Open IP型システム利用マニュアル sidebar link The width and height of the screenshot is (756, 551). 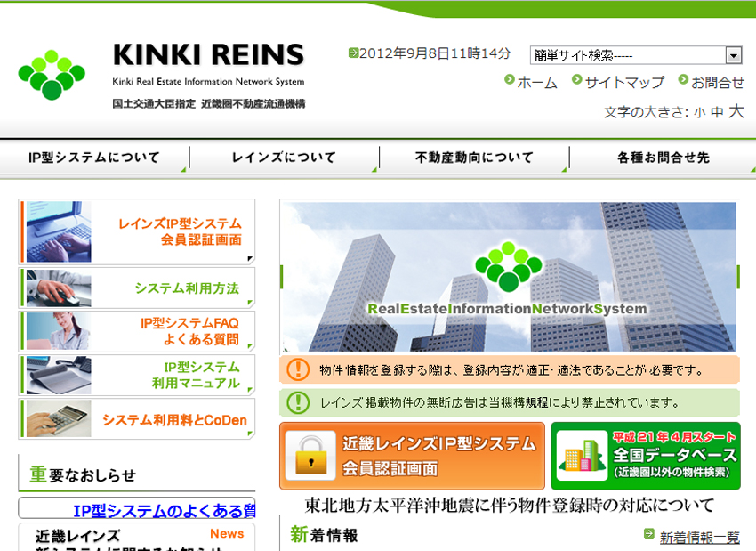coord(136,376)
